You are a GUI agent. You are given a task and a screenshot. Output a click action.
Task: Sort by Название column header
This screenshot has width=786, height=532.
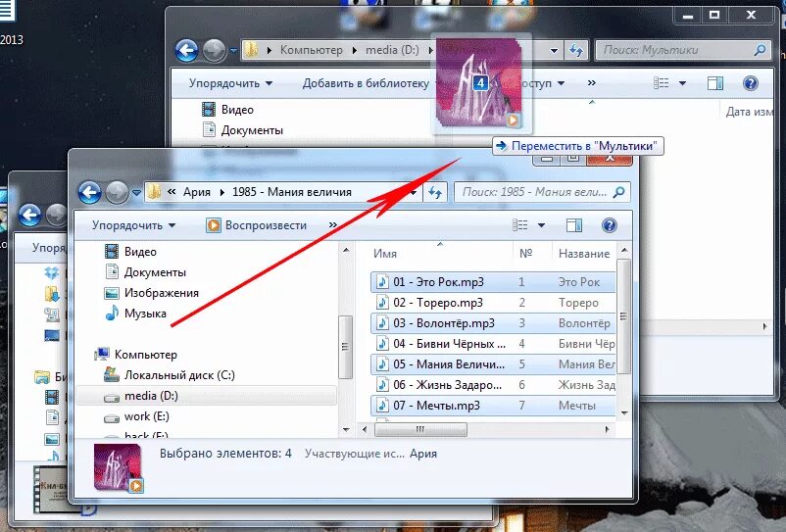coord(584,254)
